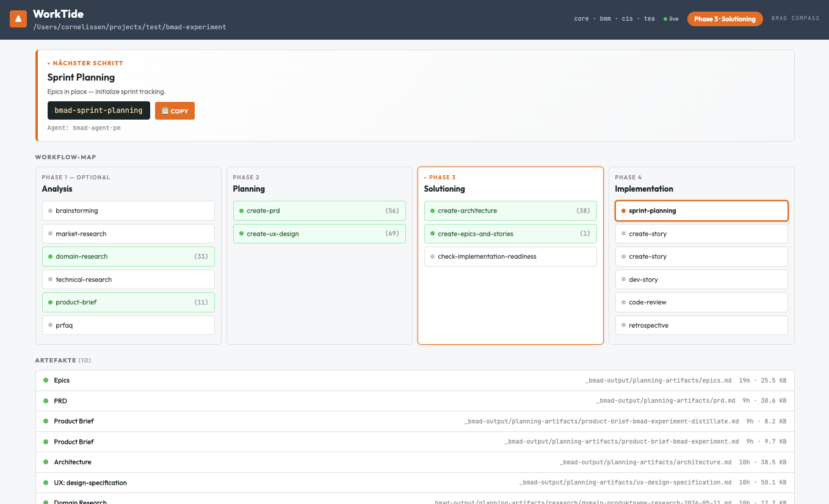
Task: Click the count (33) on domain-research
Action: [201, 256]
